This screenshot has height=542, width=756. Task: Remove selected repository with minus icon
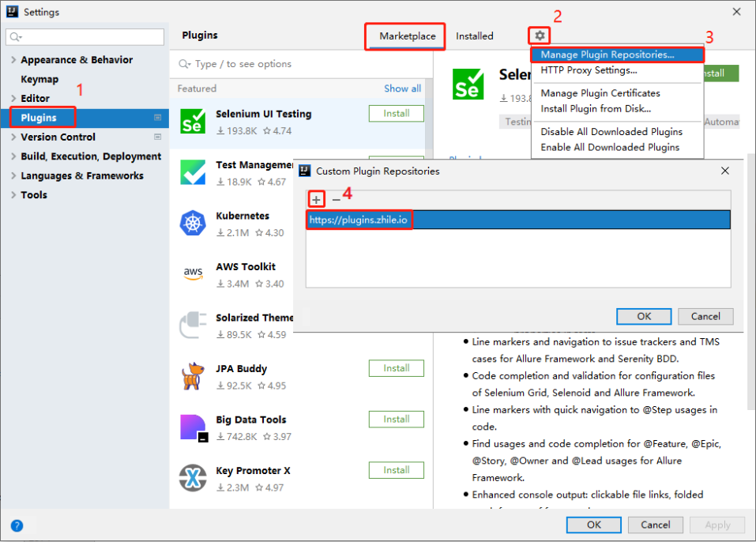pos(336,199)
